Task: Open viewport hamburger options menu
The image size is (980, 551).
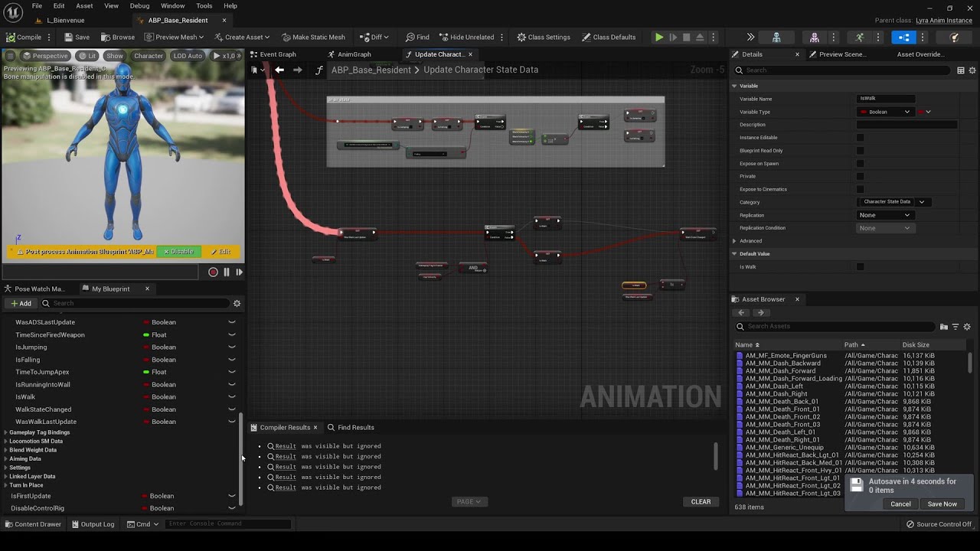Action: 10,56
